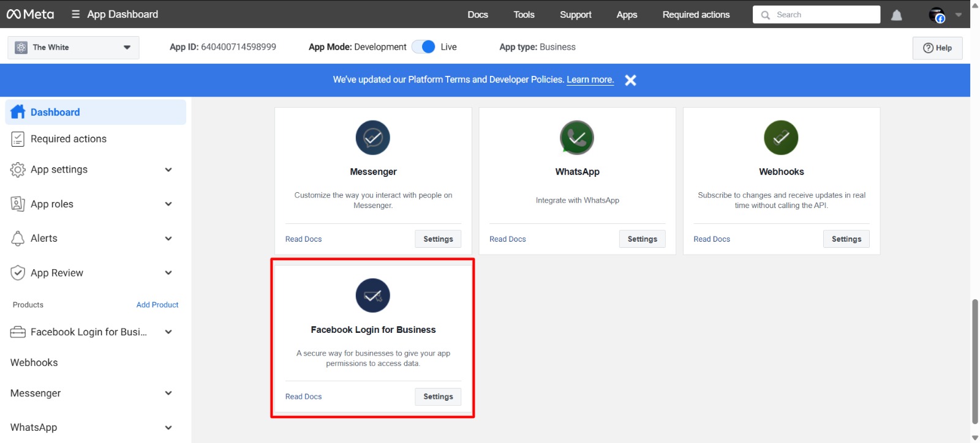The height and width of the screenshot is (443, 980).
Task: Dismiss the Platform Terms banner
Action: tap(630, 80)
